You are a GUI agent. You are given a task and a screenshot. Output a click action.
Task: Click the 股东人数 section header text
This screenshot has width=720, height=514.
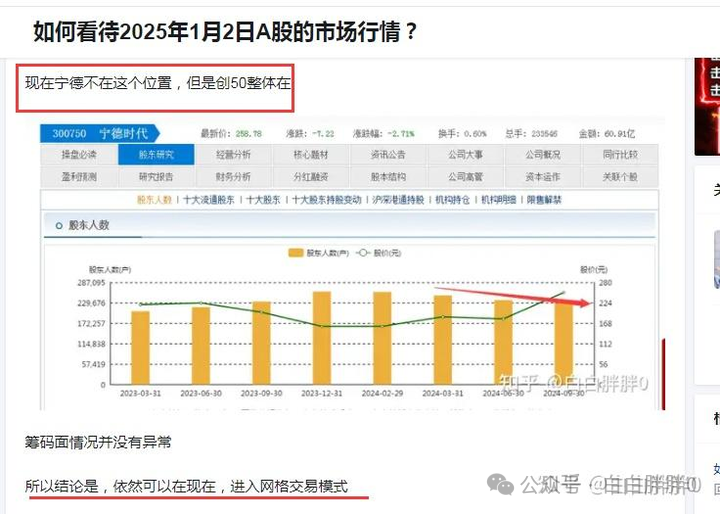(x=89, y=226)
